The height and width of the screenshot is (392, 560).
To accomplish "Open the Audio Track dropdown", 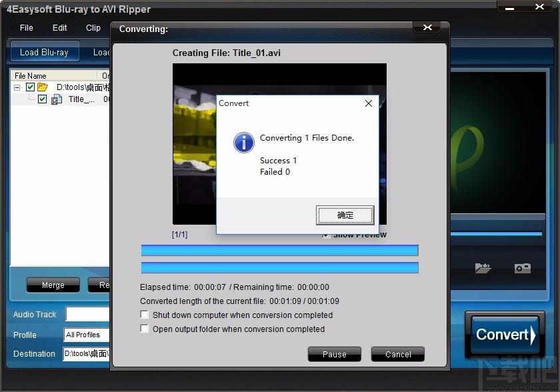I will click(87, 314).
